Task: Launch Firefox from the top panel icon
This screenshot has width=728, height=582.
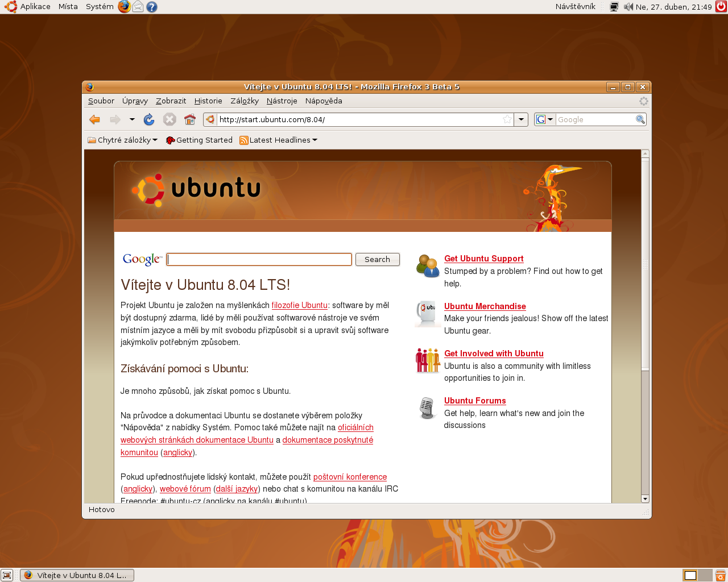Action: pyautogui.click(x=124, y=7)
